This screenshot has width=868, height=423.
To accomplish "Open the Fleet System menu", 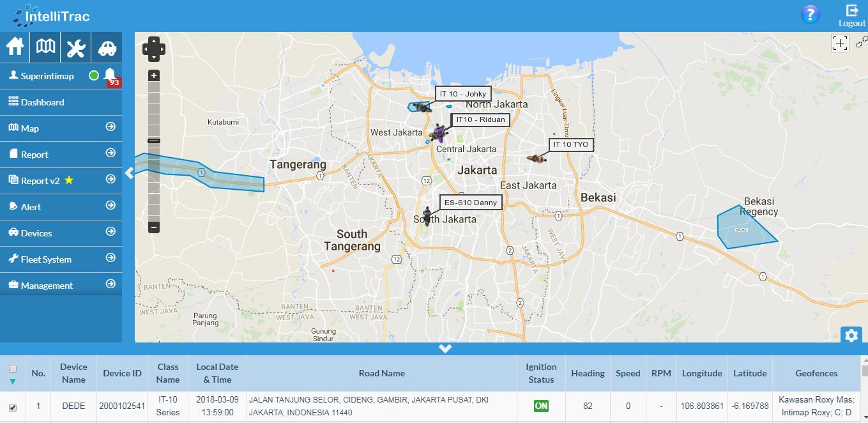I will click(x=46, y=259).
